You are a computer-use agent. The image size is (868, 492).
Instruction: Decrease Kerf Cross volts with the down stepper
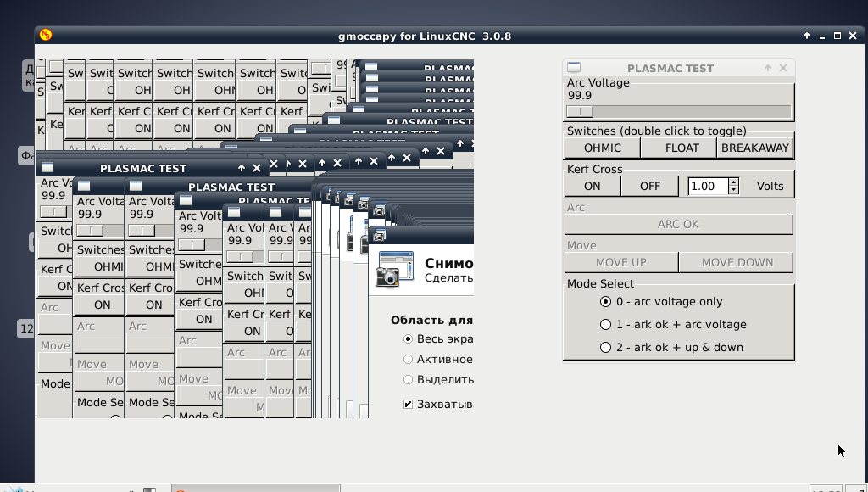pyautogui.click(x=733, y=190)
